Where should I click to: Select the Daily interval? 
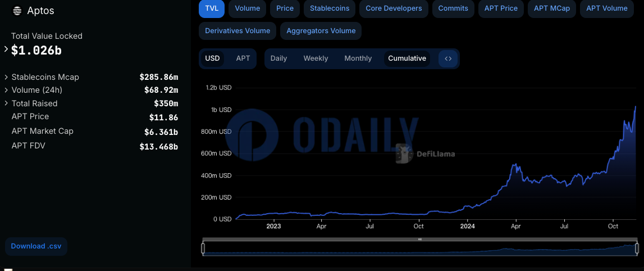tap(278, 58)
